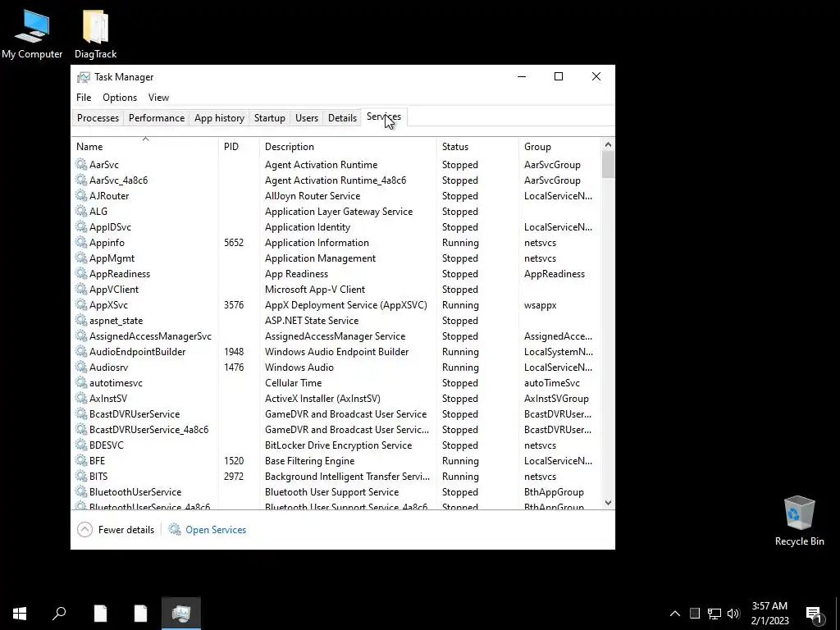Click the Task Manager taskbar button
840x630 pixels.
[x=181, y=613]
